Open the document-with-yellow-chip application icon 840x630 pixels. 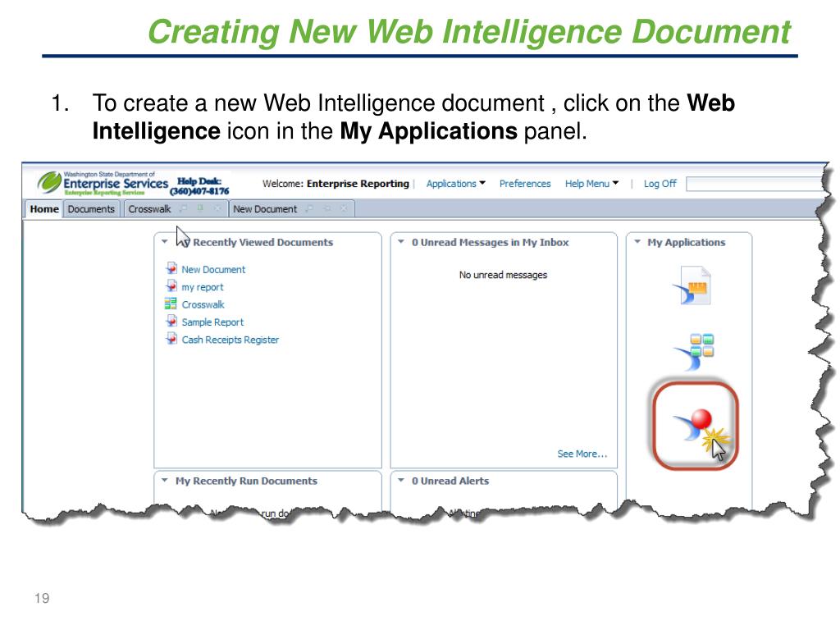tap(692, 285)
